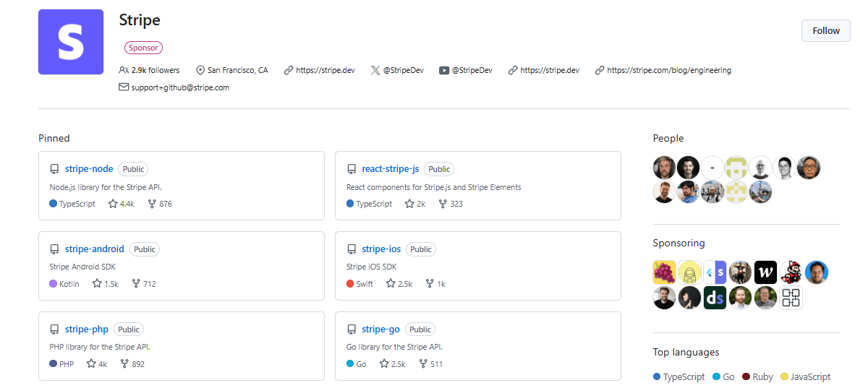Click the location pin icon
This screenshot has height=388, width=868.
coord(200,70)
